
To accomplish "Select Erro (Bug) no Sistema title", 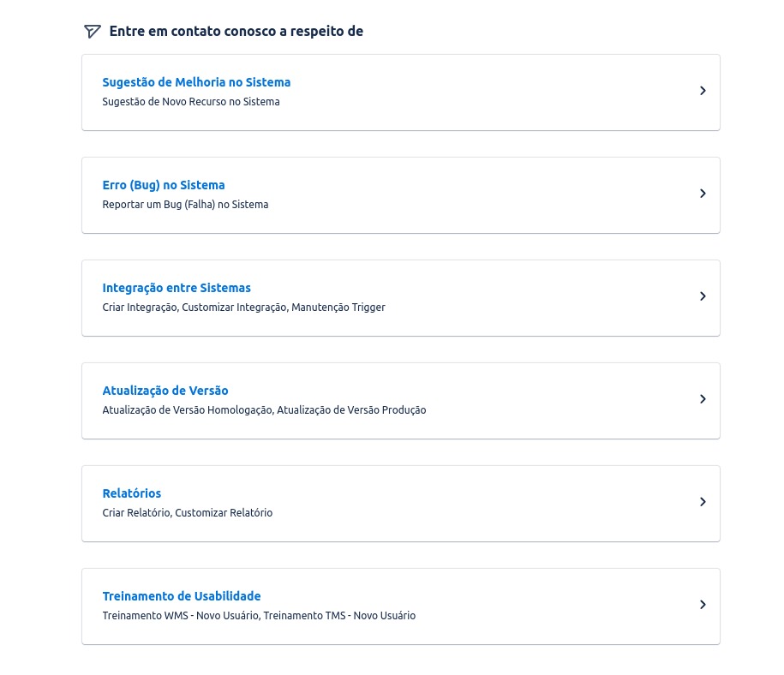I will click(x=164, y=185).
